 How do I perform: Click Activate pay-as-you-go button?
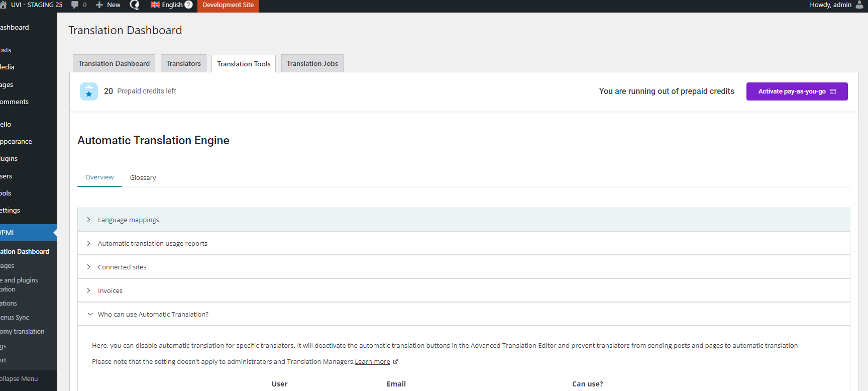coord(797,91)
